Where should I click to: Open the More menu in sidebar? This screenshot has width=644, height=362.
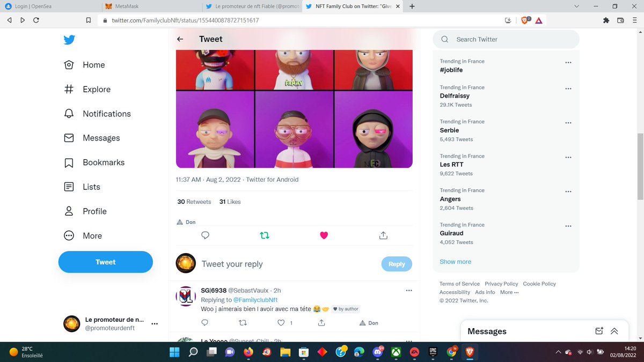[x=83, y=235]
